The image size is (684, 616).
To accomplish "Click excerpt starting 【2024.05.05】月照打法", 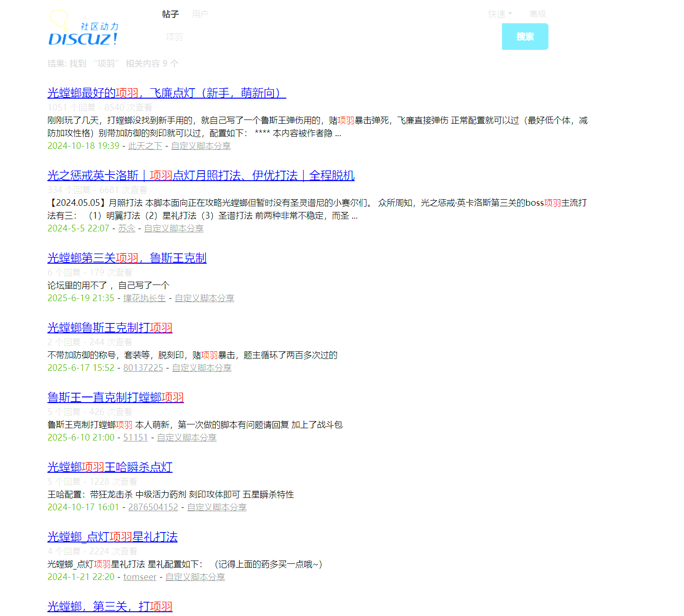I will coord(317,209).
